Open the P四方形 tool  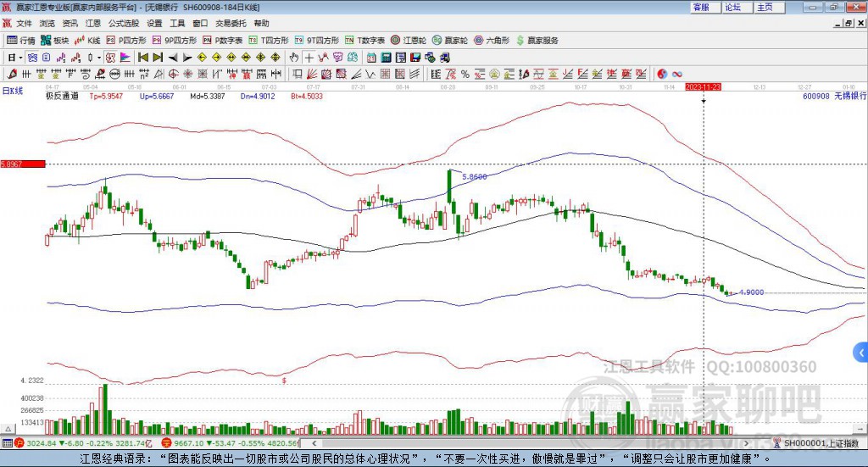[x=126, y=41]
